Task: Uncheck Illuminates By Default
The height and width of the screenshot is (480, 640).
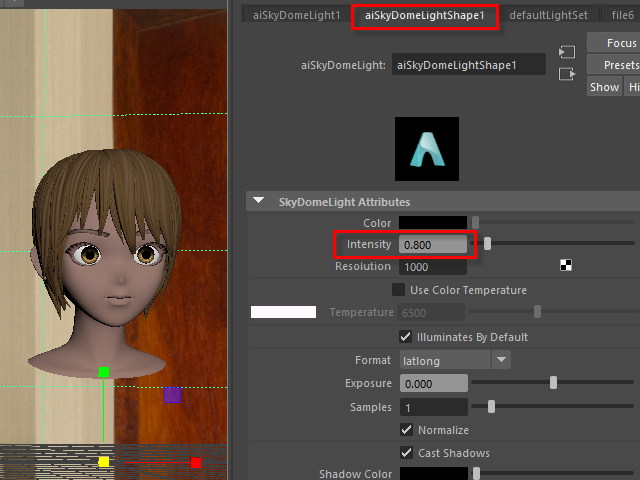Action: pos(406,337)
